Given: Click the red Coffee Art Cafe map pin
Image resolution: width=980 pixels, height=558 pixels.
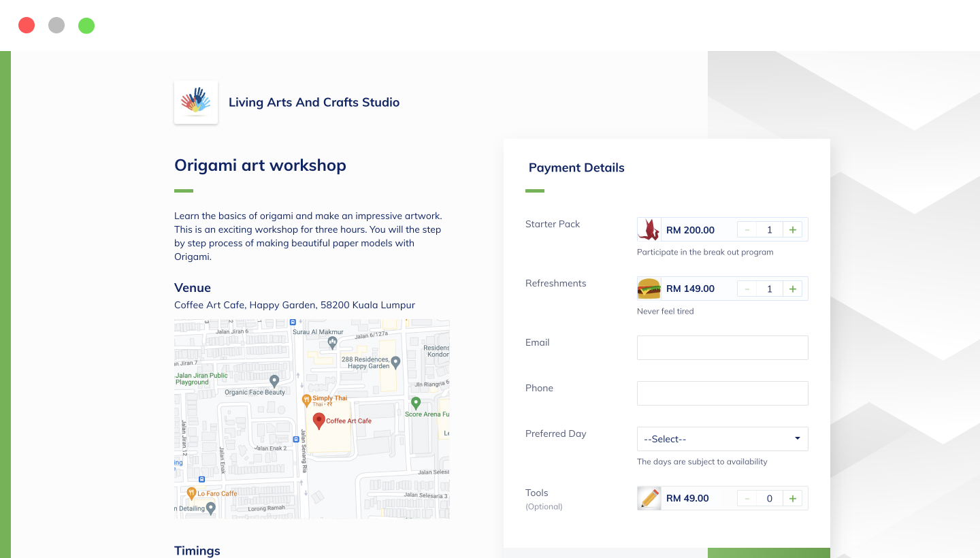Looking at the screenshot, I should pyautogui.click(x=318, y=420).
